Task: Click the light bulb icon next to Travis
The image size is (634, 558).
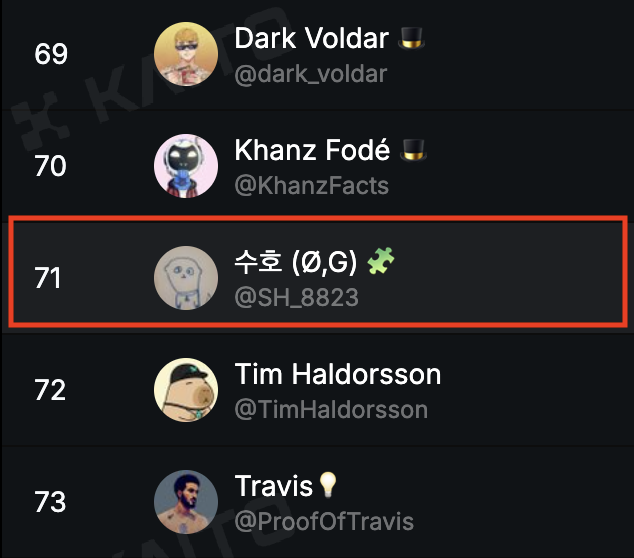Action: pyautogui.click(x=328, y=485)
